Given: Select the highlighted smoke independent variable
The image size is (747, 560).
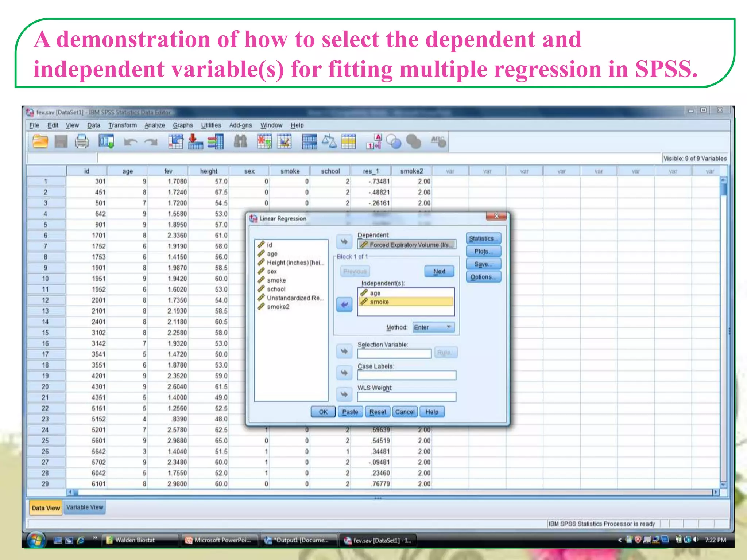Looking at the screenshot, I should (406, 302).
